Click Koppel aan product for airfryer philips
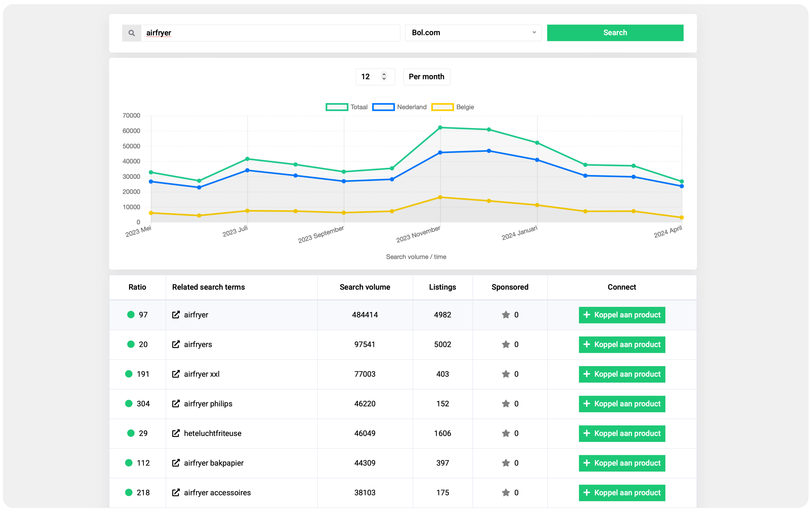 coord(622,404)
